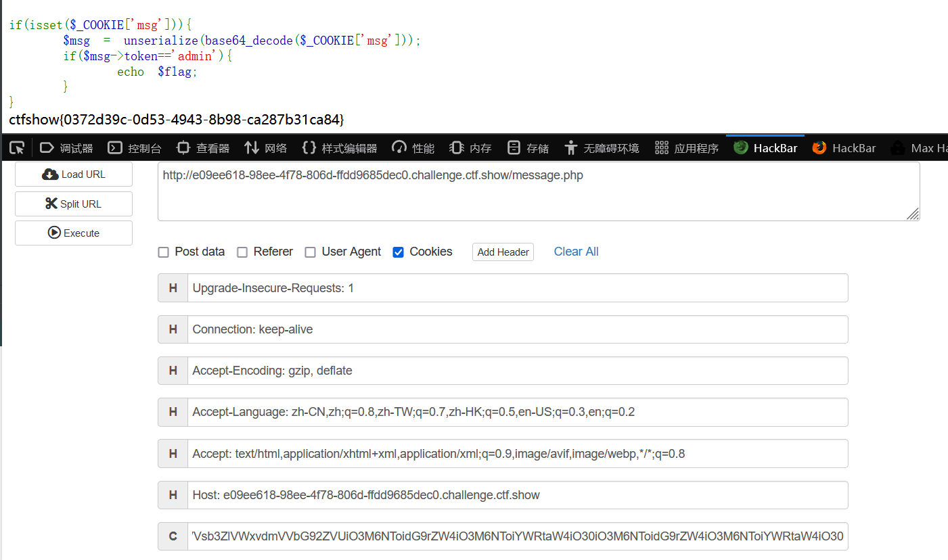The image size is (948, 560).
Task: Select the second HackBar tab with fox icon
Action: point(844,147)
